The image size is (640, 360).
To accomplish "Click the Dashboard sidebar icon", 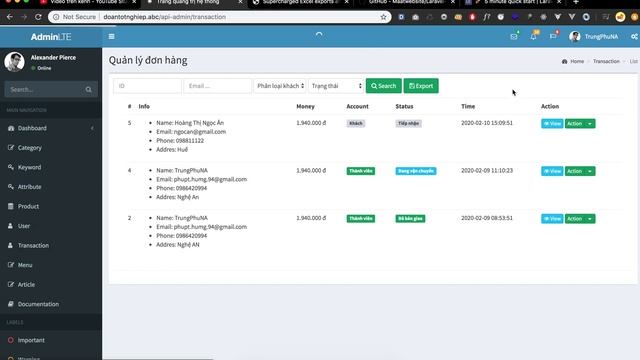I will (x=11, y=128).
